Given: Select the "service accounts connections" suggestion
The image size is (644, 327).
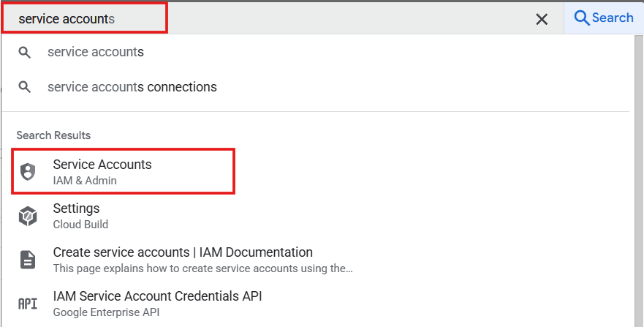Looking at the screenshot, I should pyautogui.click(x=132, y=86).
